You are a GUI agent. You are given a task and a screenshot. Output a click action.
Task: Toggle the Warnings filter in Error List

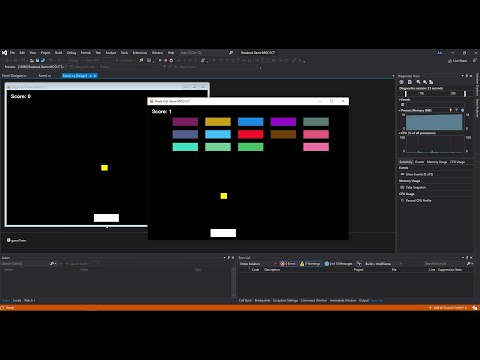point(310,264)
